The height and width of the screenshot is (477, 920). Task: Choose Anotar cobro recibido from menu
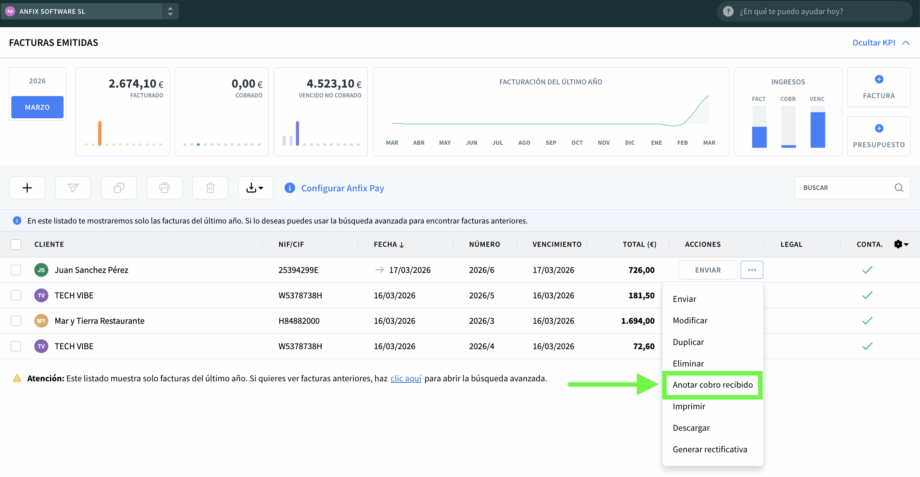[712, 384]
